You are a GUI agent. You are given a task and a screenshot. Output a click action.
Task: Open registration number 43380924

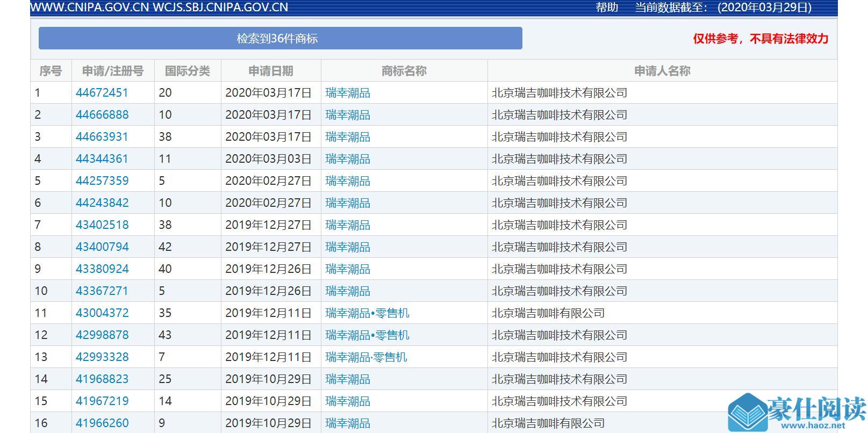pos(102,269)
